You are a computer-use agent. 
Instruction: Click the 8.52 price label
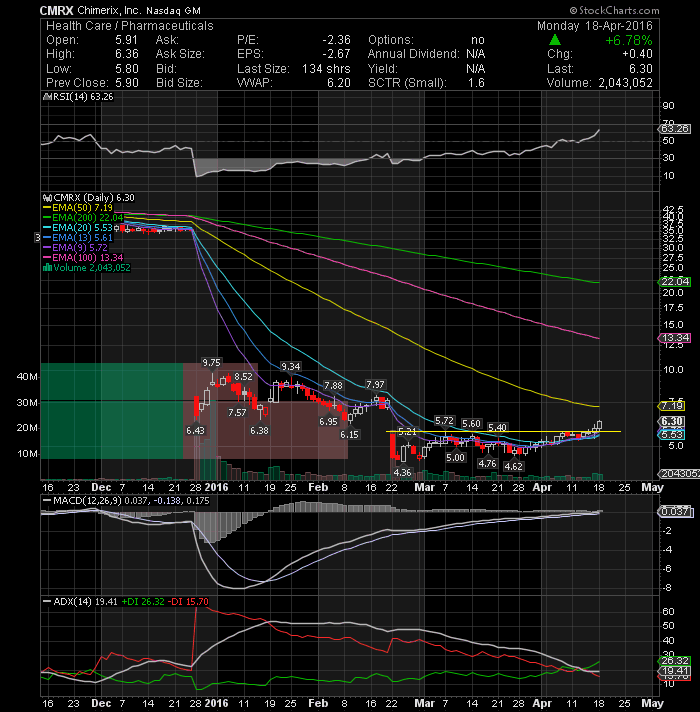pos(243,376)
